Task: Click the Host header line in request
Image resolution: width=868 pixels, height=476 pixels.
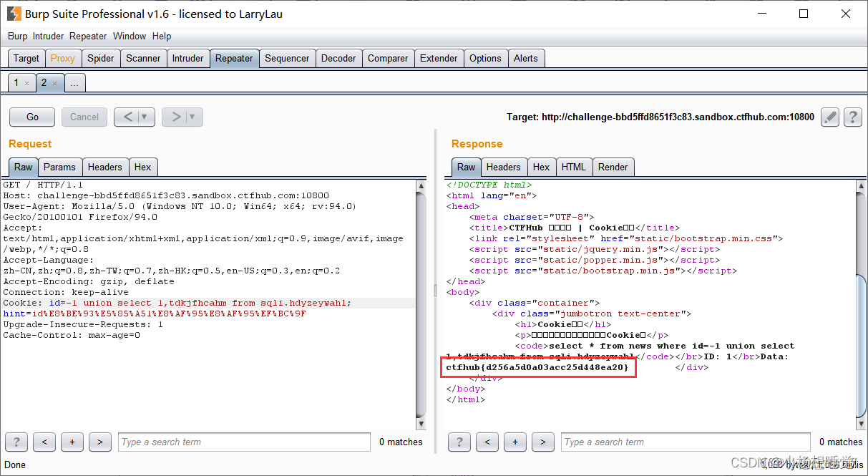Action: [x=166, y=195]
